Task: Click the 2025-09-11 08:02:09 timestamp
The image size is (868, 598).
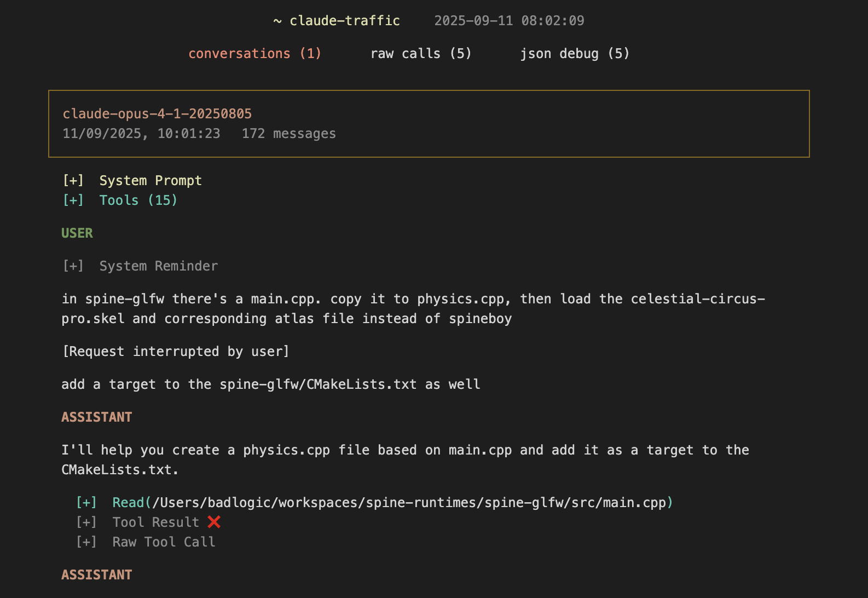Action: [x=509, y=21]
